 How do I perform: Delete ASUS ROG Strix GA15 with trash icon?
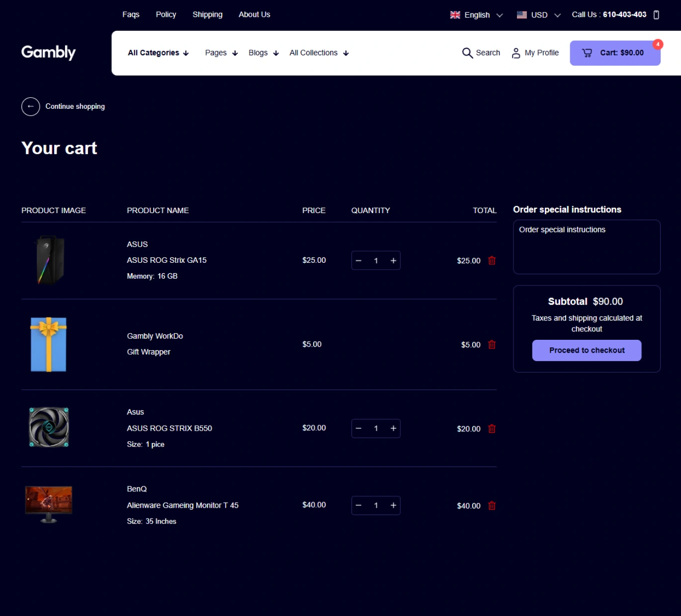(492, 260)
